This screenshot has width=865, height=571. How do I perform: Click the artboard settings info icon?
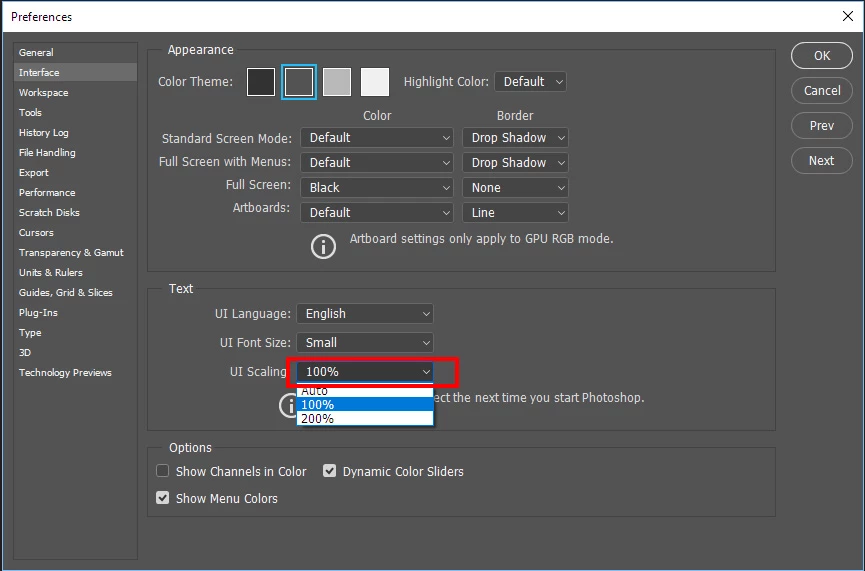pyautogui.click(x=323, y=247)
